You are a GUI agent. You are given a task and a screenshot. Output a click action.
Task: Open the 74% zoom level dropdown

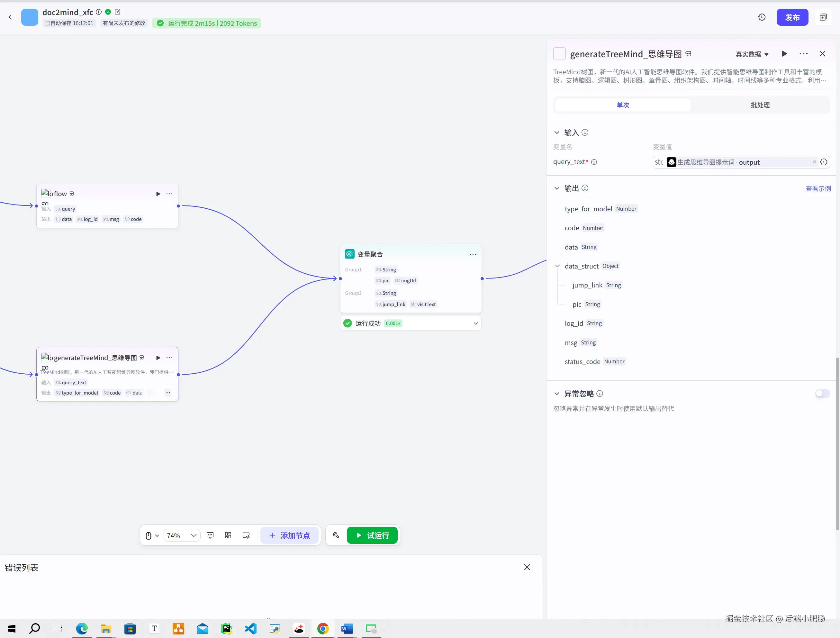pos(182,535)
